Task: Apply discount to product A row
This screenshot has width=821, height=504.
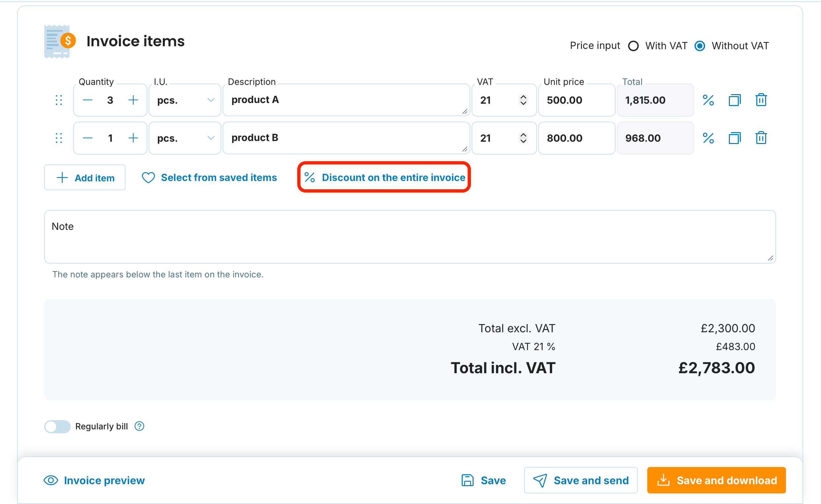Action: tap(708, 100)
